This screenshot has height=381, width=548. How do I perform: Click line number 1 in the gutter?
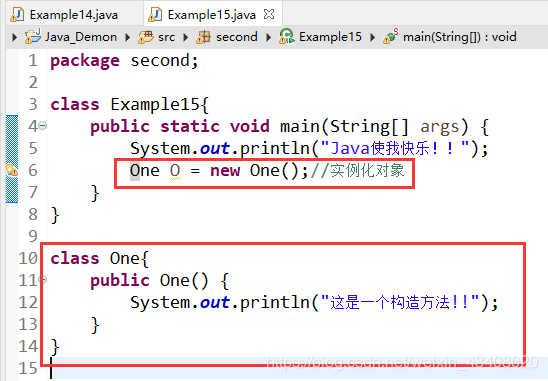coord(33,60)
